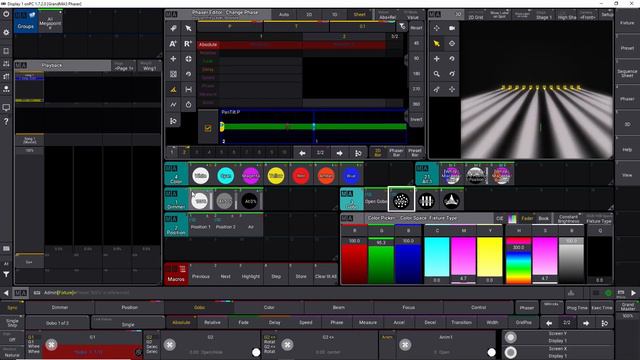
Task: Toggle Preset Bar in Phaser Editor
Action: coord(415,153)
